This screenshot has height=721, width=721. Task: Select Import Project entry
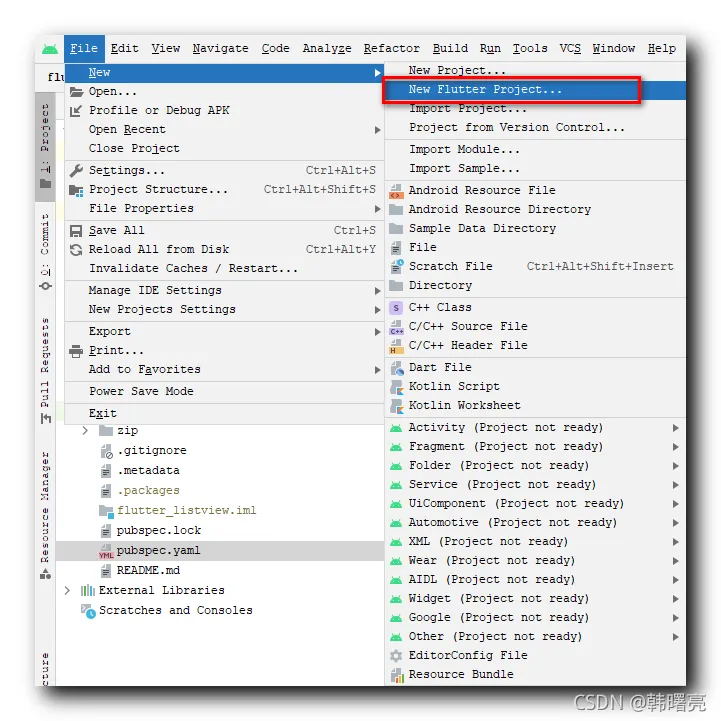(x=535, y=109)
